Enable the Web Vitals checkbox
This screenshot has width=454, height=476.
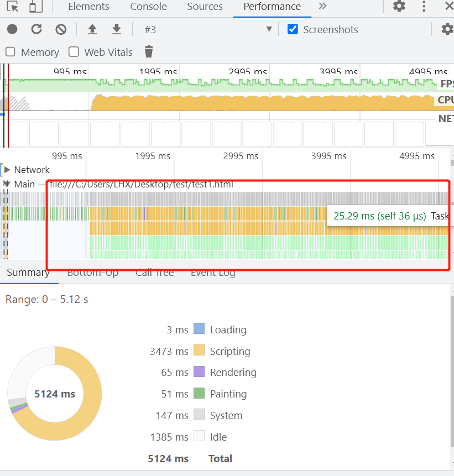coord(74,52)
